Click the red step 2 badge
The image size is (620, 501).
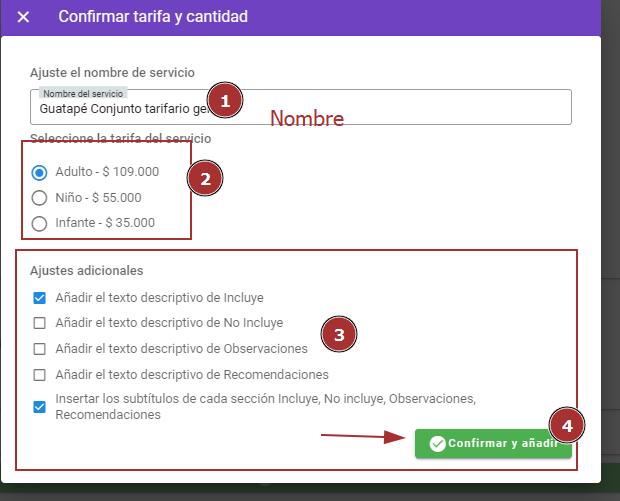click(205, 179)
